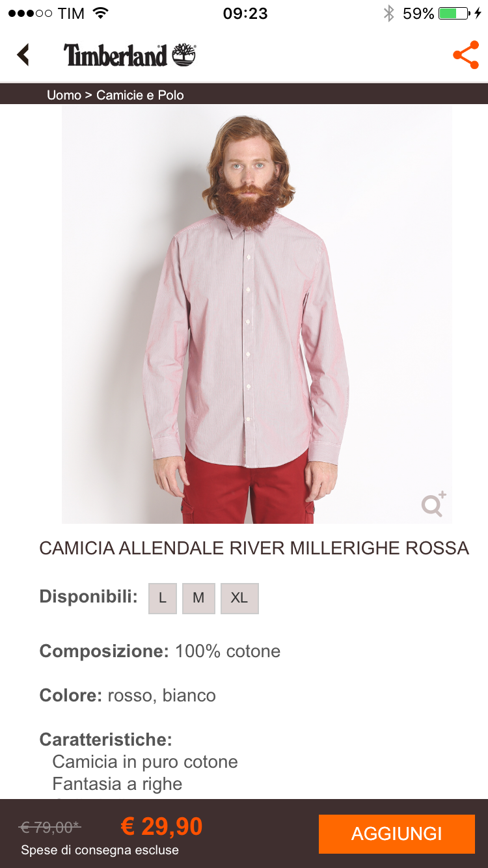Tap the € 29,90 sale price
488x868 pixels.
click(162, 826)
